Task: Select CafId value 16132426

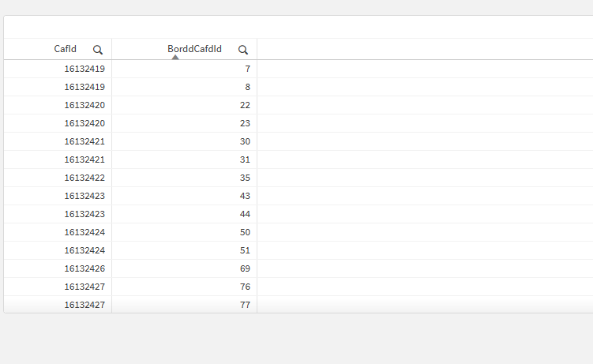Action: click(x=84, y=268)
